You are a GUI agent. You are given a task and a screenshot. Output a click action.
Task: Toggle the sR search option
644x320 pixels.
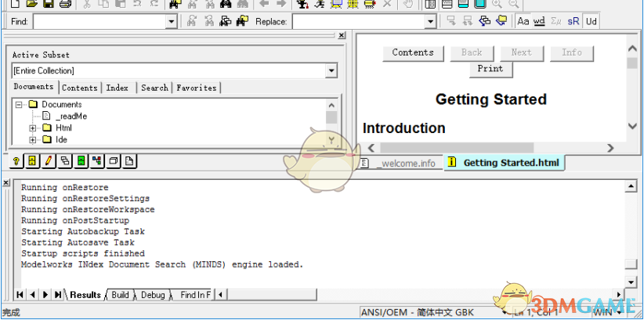coord(573,21)
